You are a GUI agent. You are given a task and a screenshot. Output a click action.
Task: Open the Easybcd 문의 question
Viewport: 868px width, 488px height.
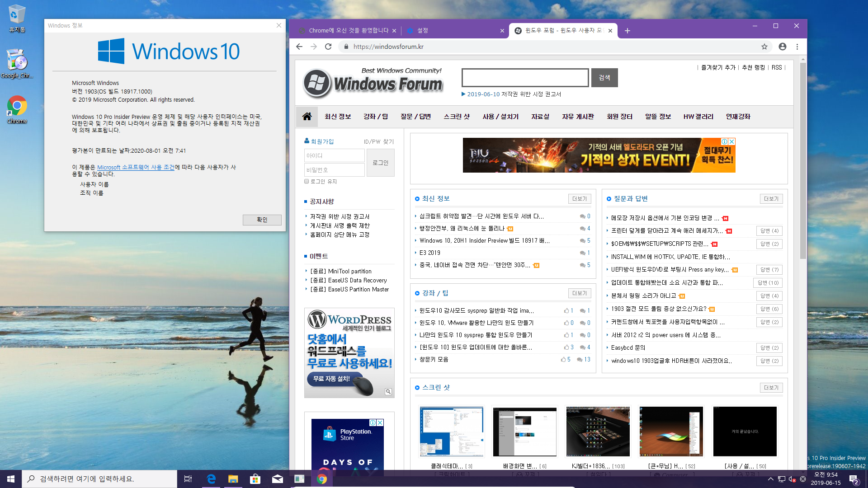pos(628,348)
